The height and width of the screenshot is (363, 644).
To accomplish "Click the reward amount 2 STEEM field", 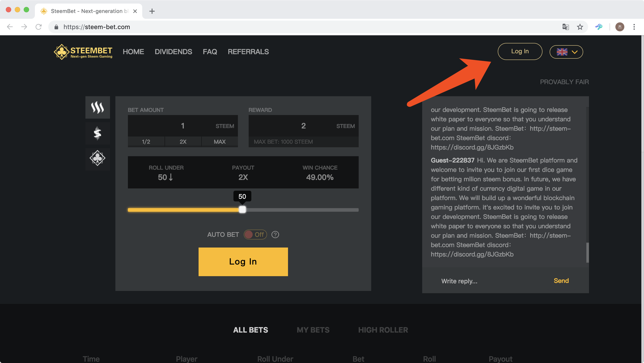I will (x=303, y=126).
